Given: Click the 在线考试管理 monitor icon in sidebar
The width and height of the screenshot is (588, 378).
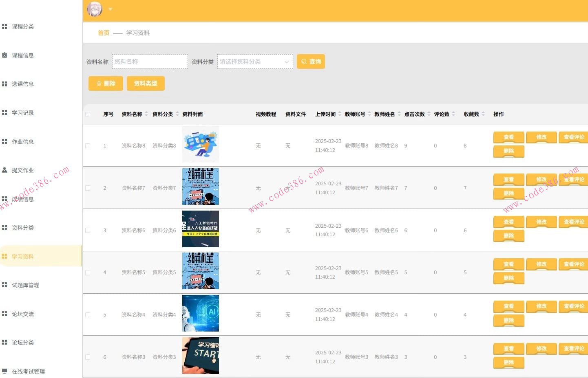Looking at the screenshot, I should [4, 371].
